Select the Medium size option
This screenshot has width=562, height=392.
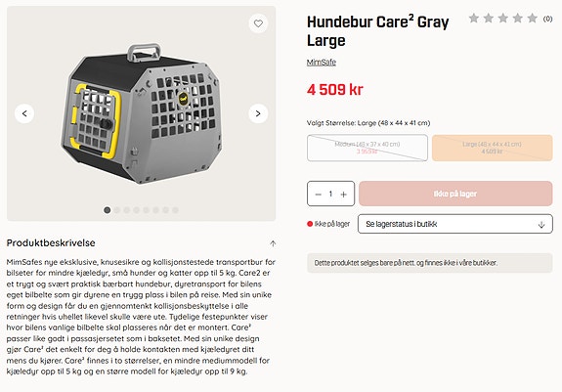(367, 148)
